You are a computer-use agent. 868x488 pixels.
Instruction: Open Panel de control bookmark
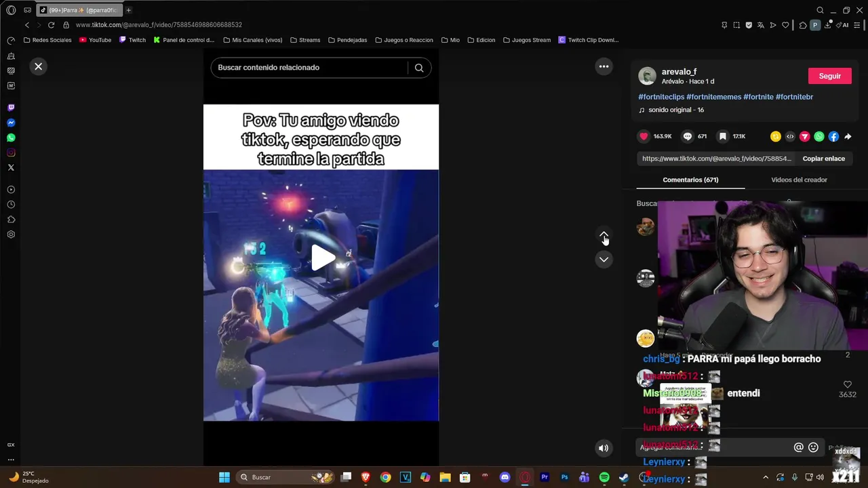[184, 40]
